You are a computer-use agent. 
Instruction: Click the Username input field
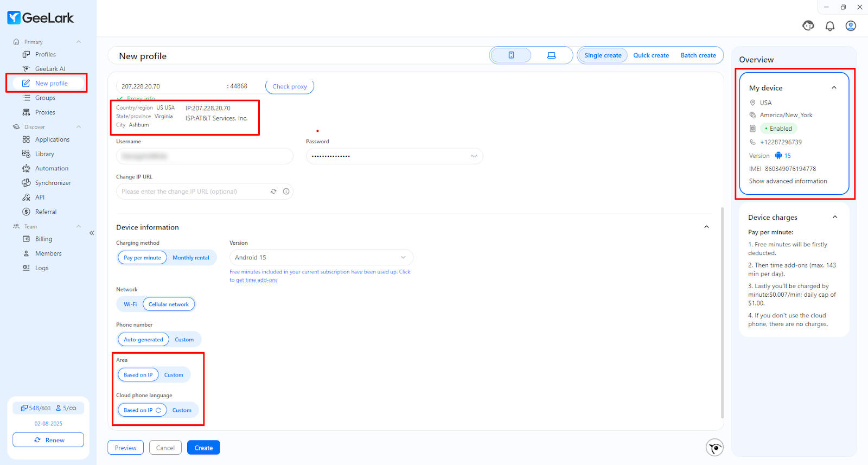[x=205, y=156]
